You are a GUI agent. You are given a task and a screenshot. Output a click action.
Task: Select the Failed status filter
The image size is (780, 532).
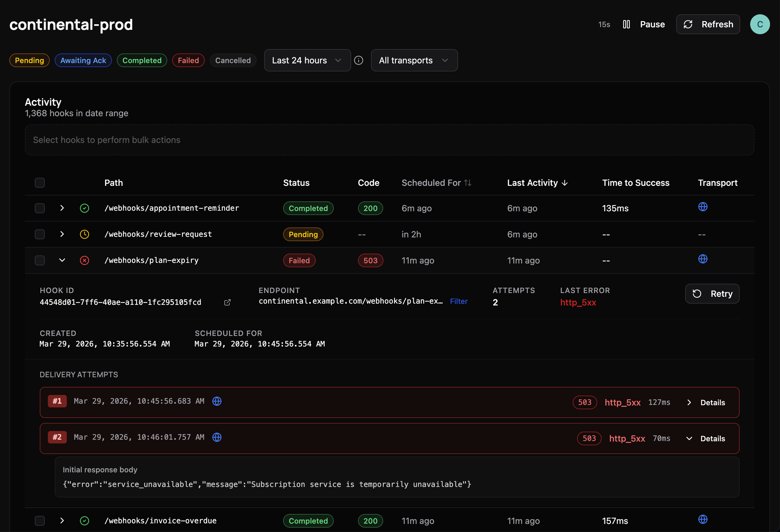point(188,60)
